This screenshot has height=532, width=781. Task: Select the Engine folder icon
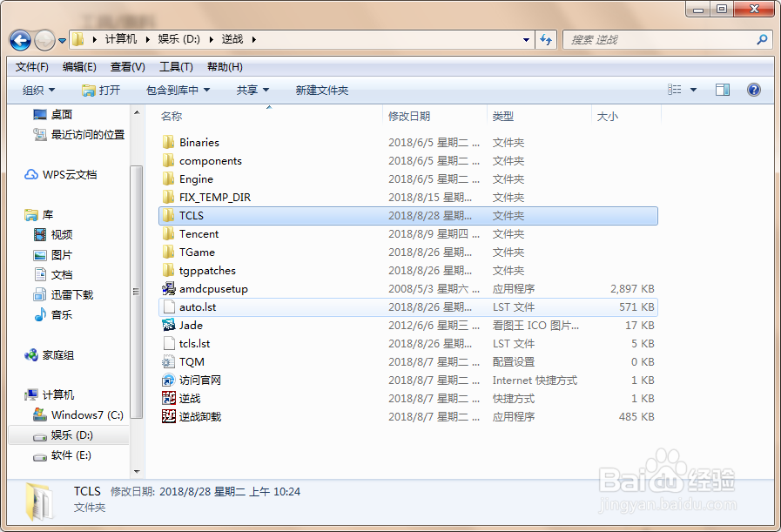coord(168,179)
